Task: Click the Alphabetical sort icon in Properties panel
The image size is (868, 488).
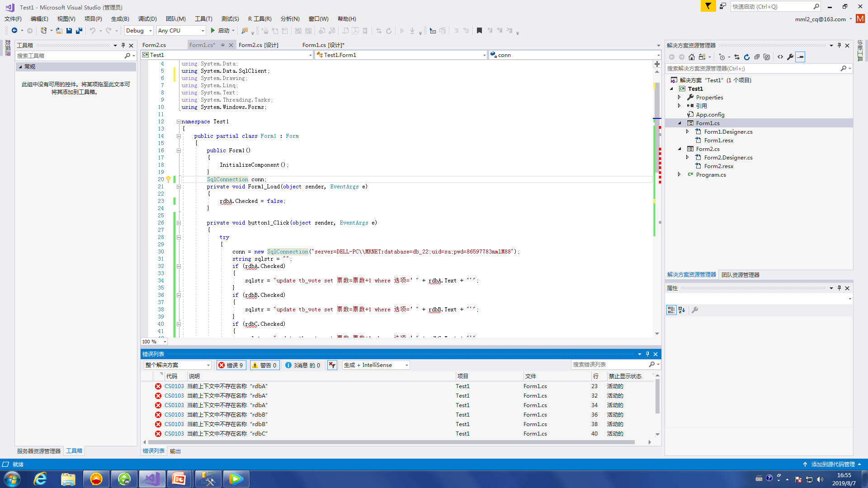Action: click(682, 310)
